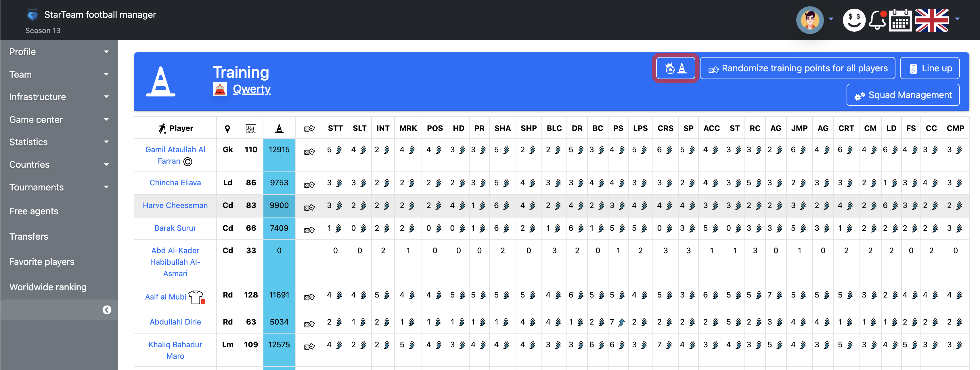Open the calendar icon in the header

tap(900, 20)
